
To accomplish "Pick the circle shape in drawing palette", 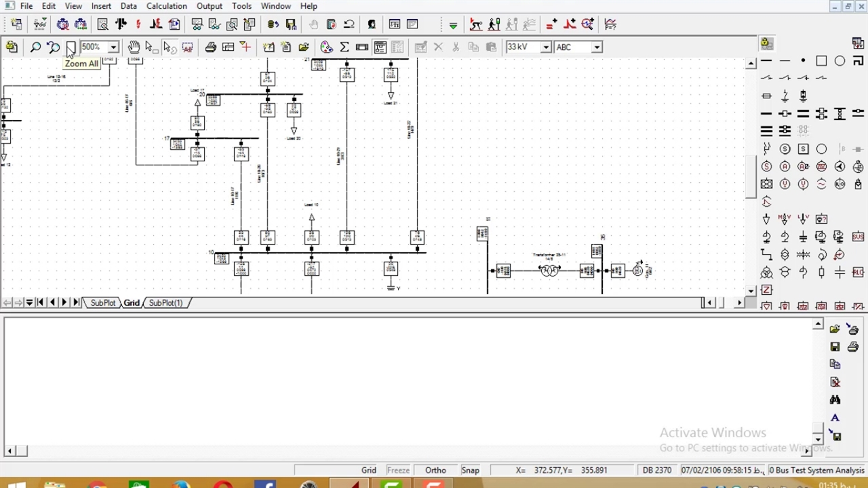I will [x=840, y=61].
